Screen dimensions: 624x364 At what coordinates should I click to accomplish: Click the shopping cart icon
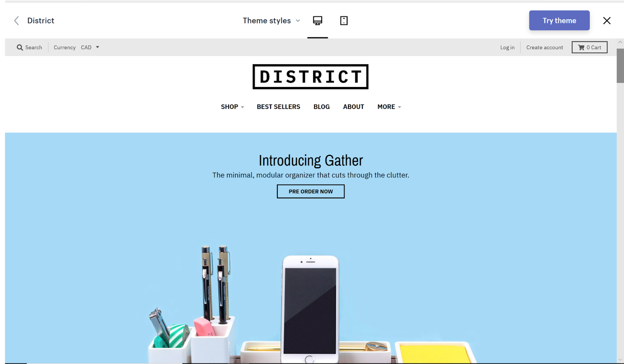pos(581,48)
